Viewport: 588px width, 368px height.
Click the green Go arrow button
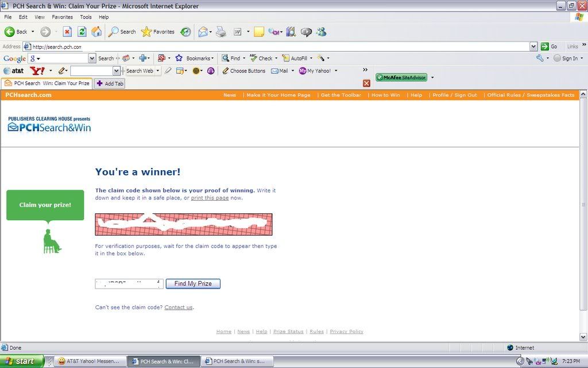545,47
